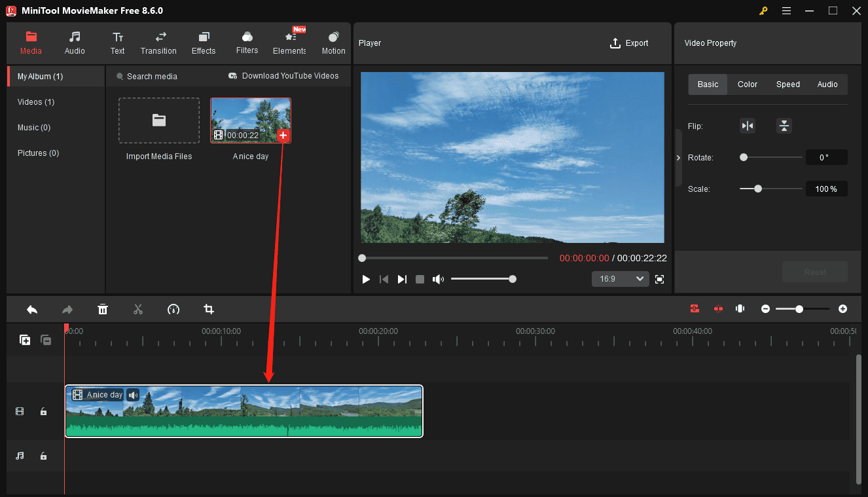Lock the audio track

click(43, 456)
